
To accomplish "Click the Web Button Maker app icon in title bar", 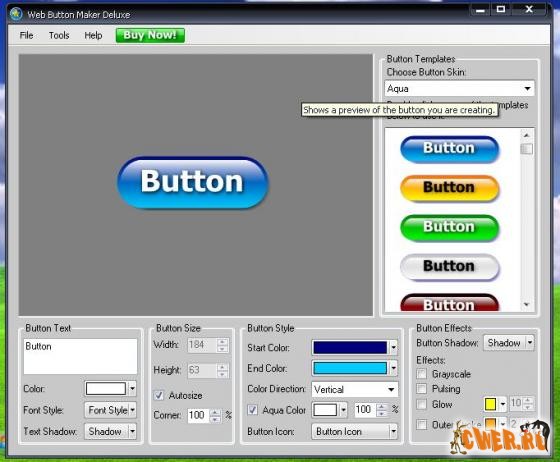I will (16, 14).
